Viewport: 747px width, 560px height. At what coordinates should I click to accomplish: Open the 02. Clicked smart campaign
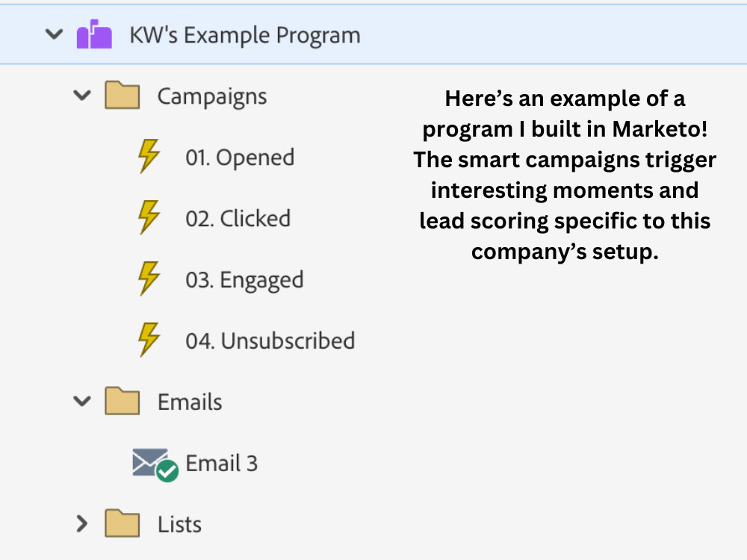click(238, 219)
